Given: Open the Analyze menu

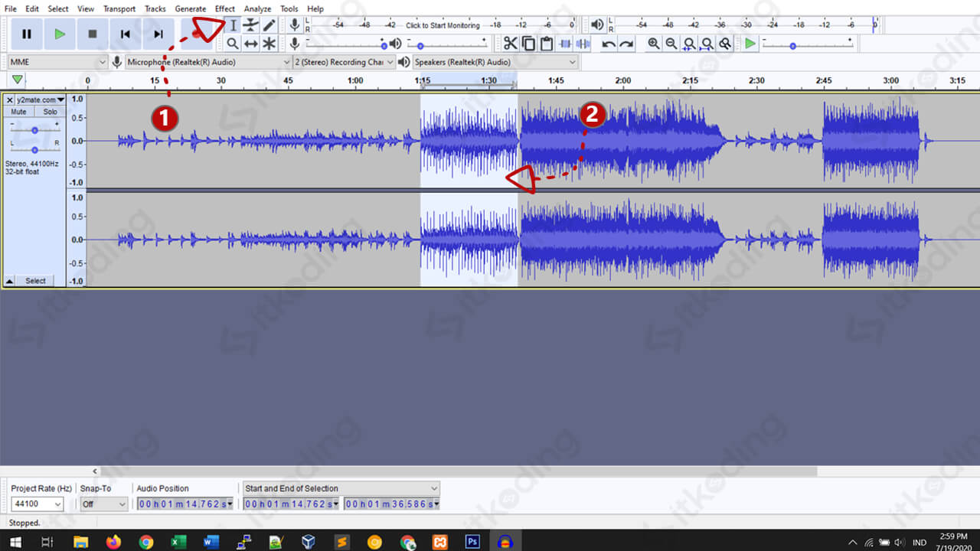Looking at the screenshot, I should pos(257,8).
